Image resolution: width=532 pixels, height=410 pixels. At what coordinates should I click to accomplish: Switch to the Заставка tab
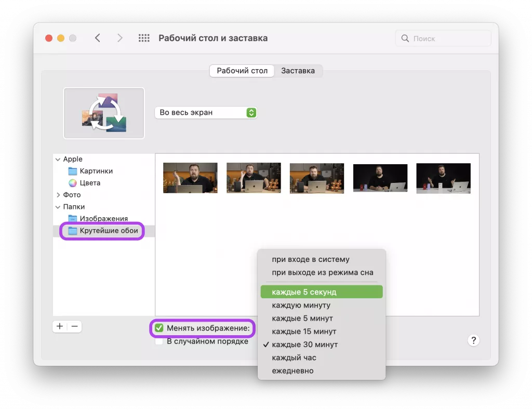298,71
